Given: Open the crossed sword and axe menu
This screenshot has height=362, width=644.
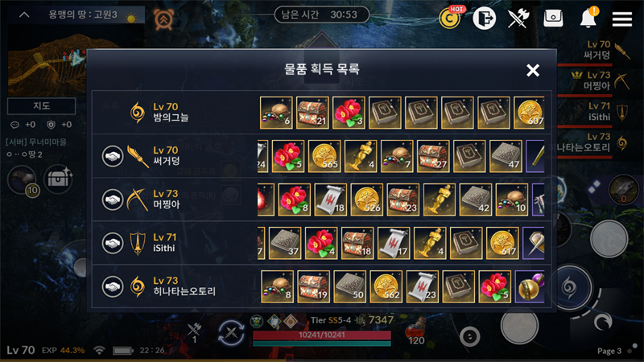Looking at the screenshot, I should click(518, 19).
